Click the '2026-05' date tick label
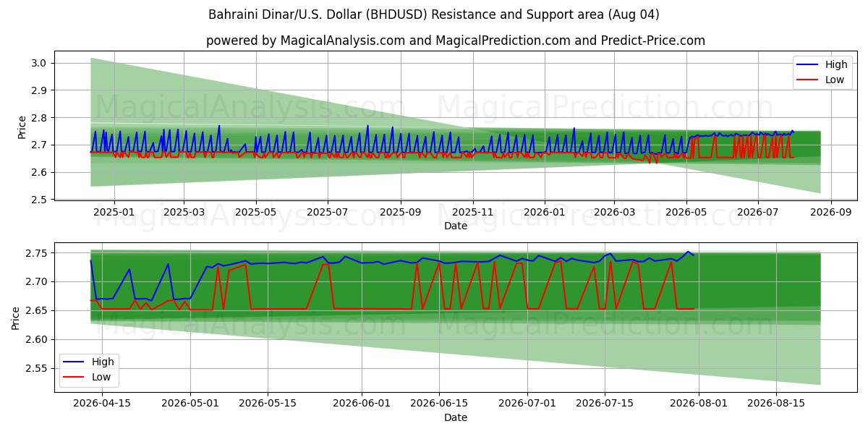 click(686, 213)
